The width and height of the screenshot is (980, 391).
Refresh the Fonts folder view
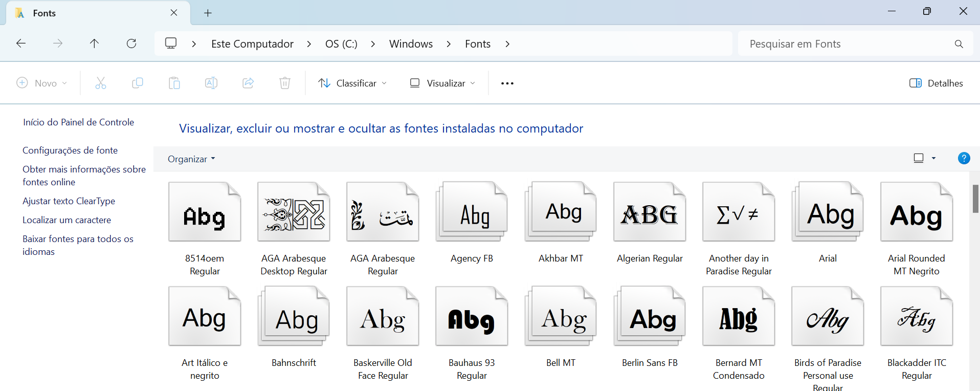[x=131, y=44]
